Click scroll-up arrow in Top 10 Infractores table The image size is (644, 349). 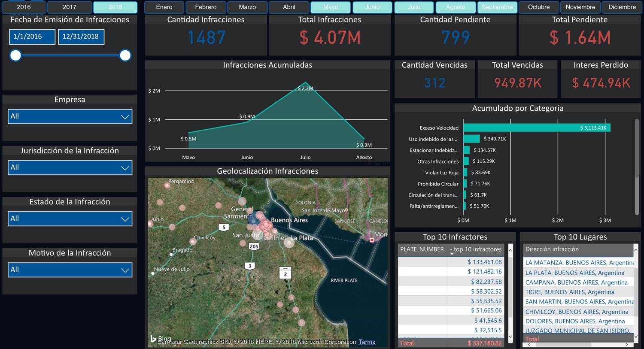coord(510,249)
